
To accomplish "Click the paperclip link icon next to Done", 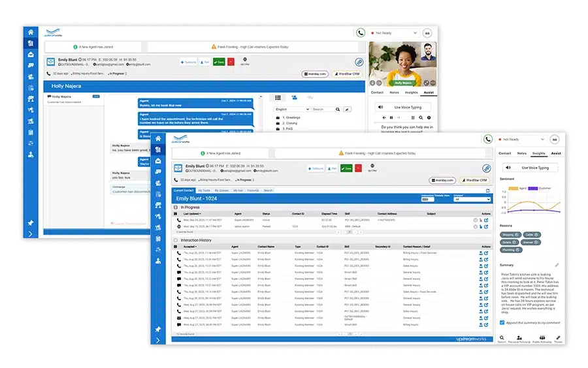I will tap(487, 168).
